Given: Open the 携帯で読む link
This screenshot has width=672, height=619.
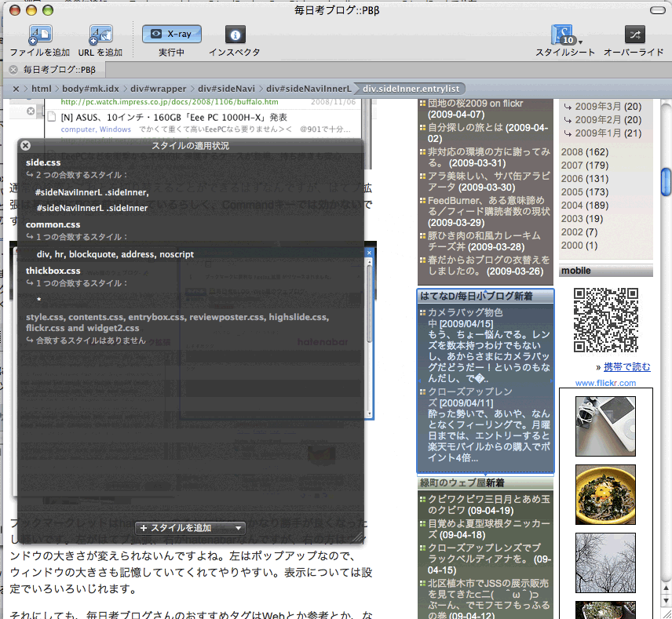Looking at the screenshot, I should [x=626, y=366].
